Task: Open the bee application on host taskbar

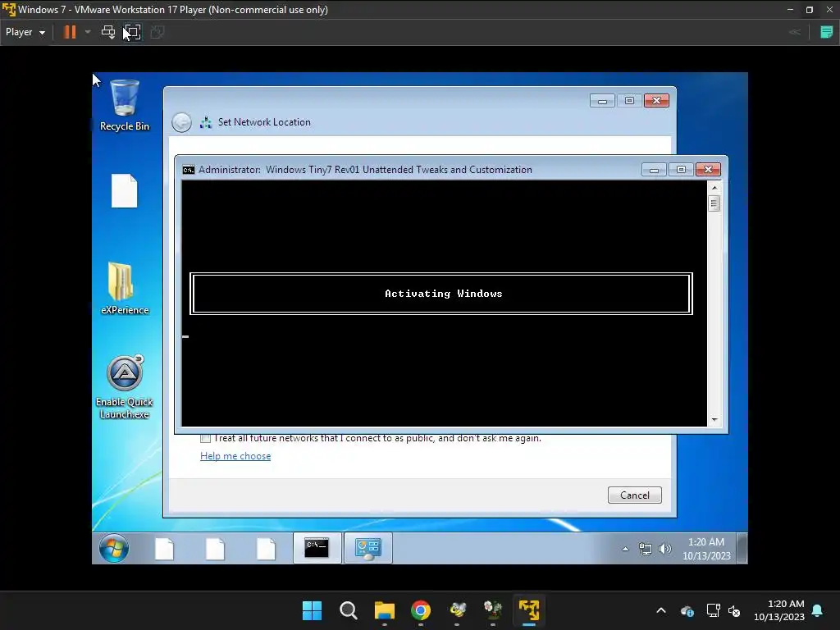Action: tap(457, 610)
